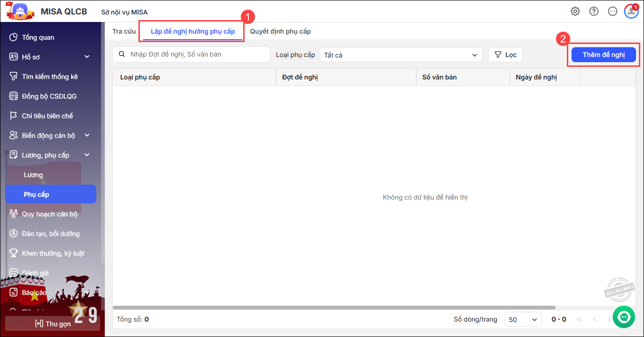The width and height of the screenshot is (644, 337).
Task: Open the settings gear icon
Action: pos(575,11)
